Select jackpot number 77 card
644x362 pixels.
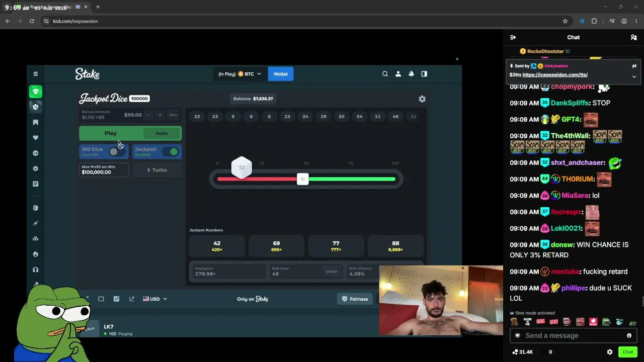[336, 246]
